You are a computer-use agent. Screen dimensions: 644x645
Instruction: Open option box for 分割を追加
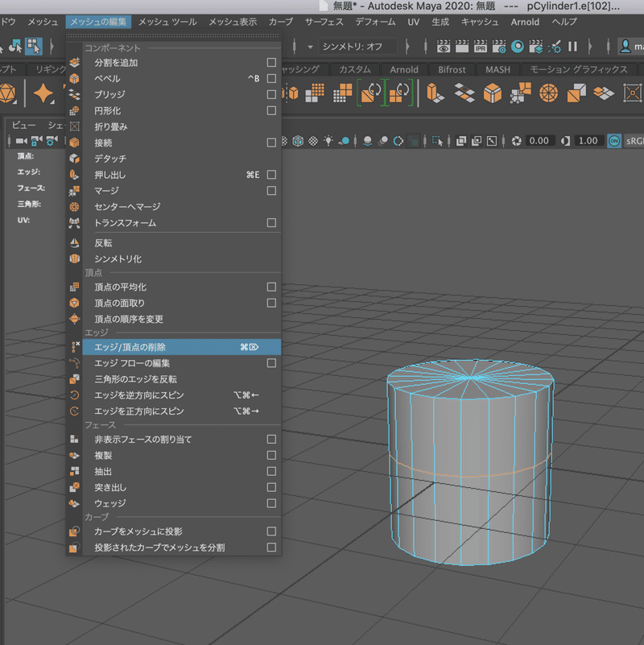coord(271,63)
